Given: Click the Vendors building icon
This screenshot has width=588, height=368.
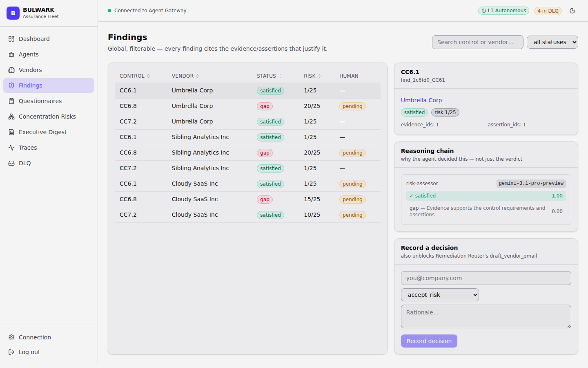Looking at the screenshot, I should [11, 70].
